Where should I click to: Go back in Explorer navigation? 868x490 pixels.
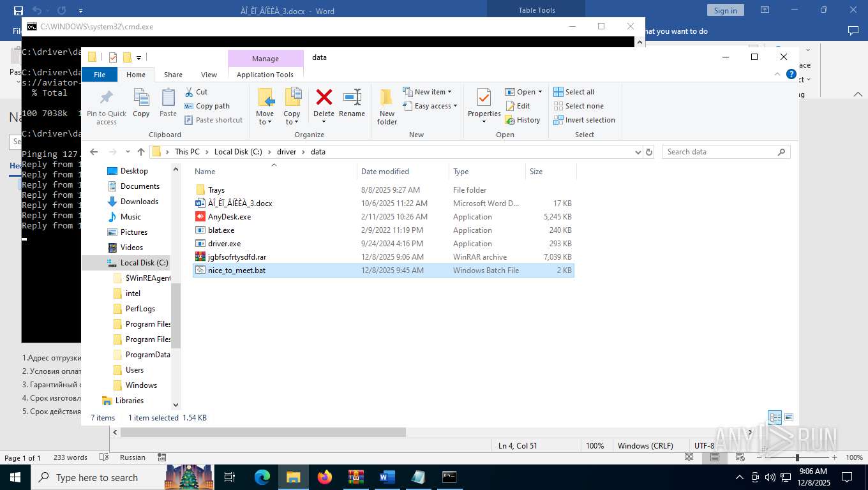pyautogui.click(x=94, y=152)
